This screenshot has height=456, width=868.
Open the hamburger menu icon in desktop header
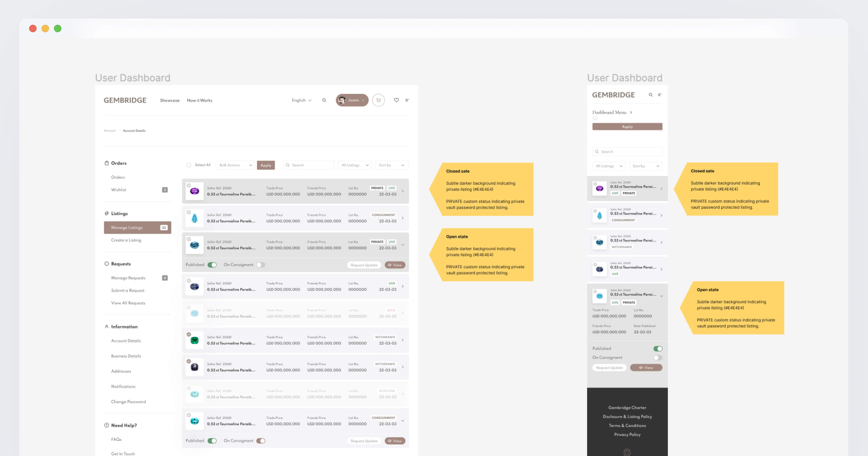pos(407,100)
